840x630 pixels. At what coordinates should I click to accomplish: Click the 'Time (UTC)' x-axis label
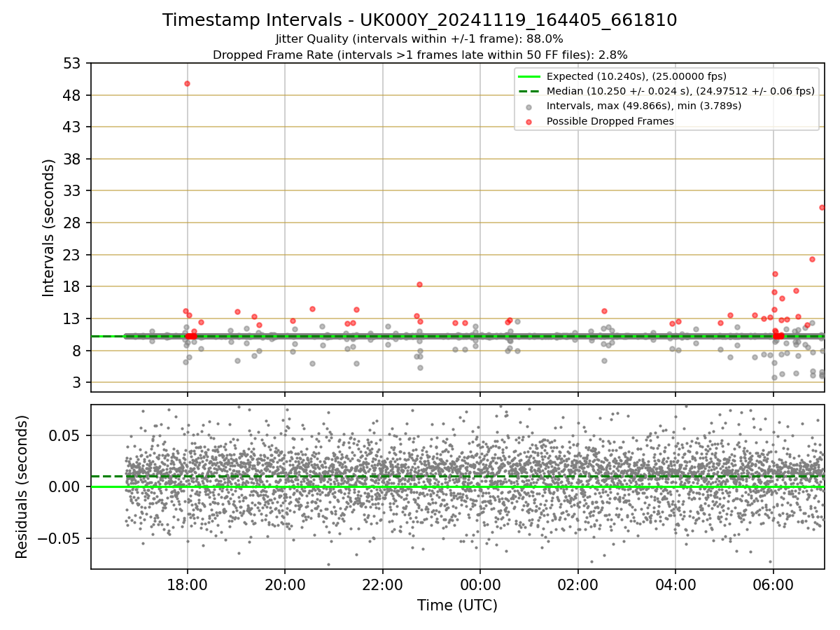click(x=457, y=605)
